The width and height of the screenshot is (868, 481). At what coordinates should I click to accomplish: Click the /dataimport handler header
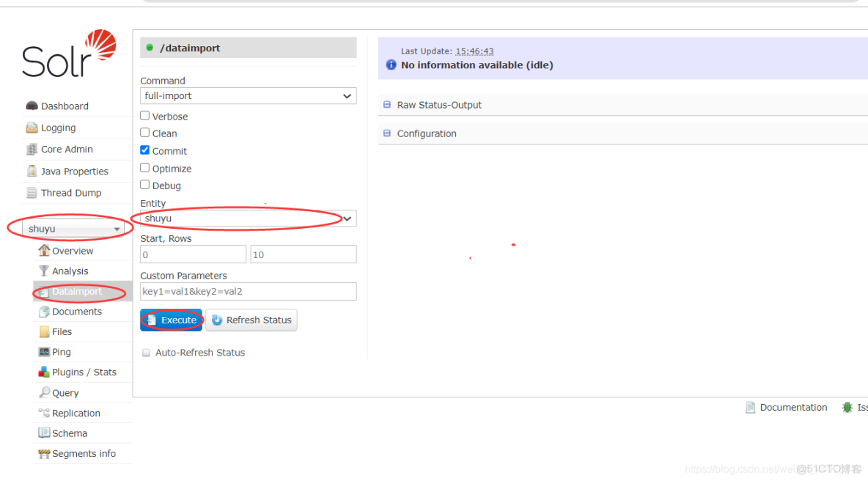tap(248, 48)
